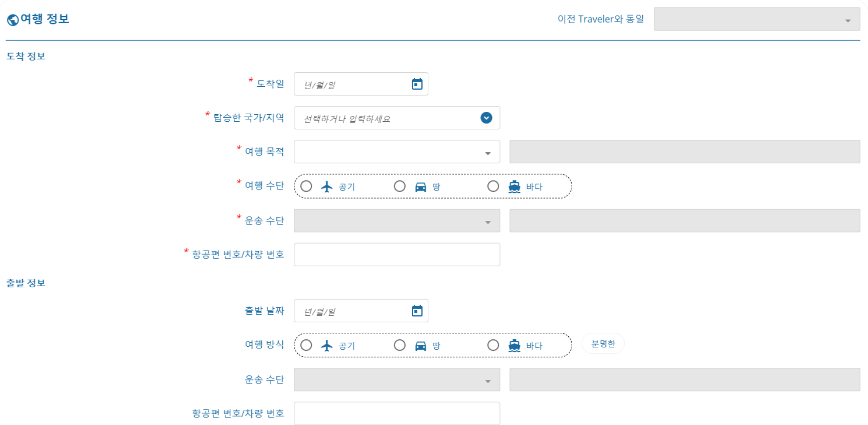Select the 바다 radio button in 여행 방식
Viewport: 868px width, 425px height.
point(493,345)
